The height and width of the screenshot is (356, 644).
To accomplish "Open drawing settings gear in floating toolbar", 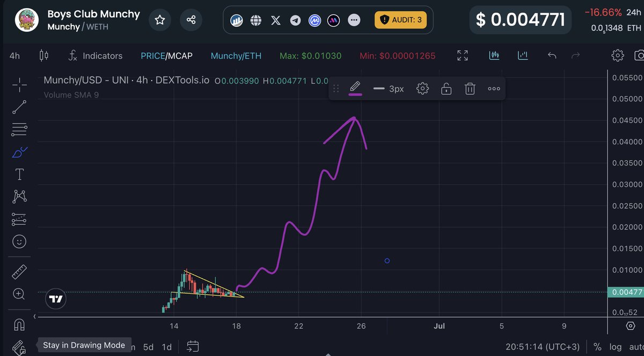I will 423,88.
